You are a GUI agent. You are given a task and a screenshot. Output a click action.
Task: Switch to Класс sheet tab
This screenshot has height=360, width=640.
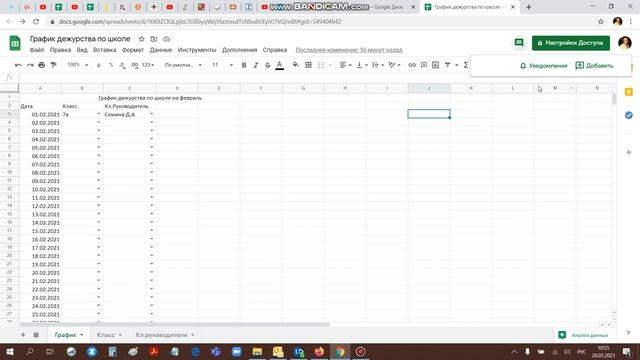click(x=109, y=335)
